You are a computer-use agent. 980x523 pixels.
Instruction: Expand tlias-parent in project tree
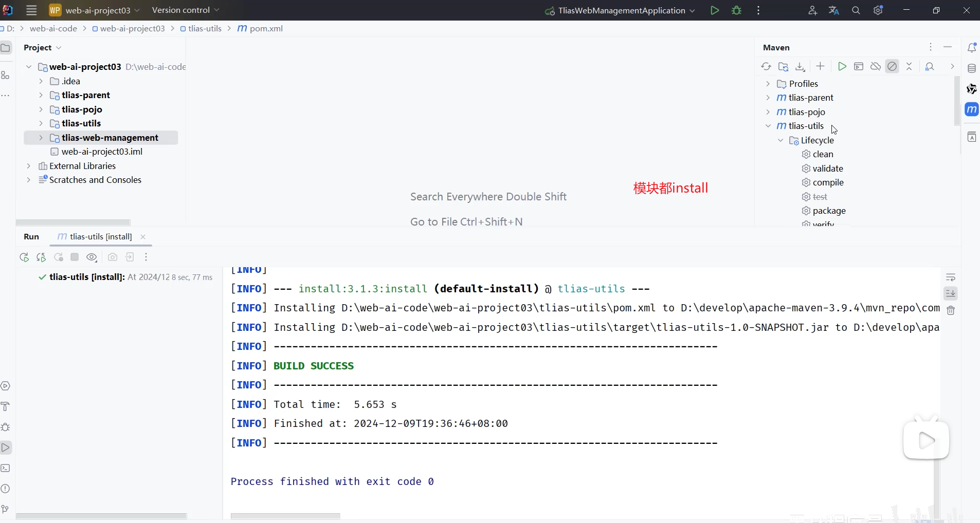point(41,95)
